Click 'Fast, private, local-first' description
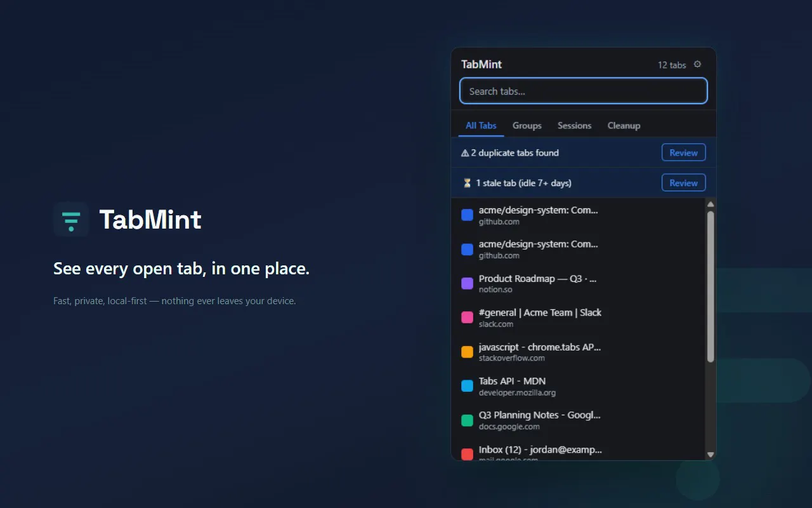Image resolution: width=812 pixels, height=508 pixels. pos(174,301)
